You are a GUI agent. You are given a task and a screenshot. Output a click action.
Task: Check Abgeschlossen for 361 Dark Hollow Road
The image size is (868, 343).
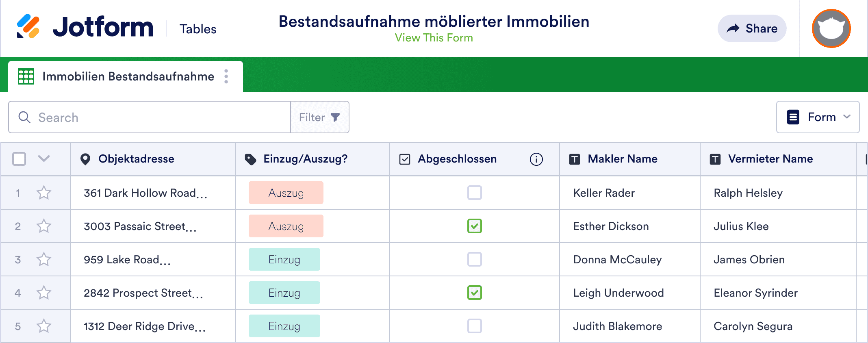pos(474,193)
